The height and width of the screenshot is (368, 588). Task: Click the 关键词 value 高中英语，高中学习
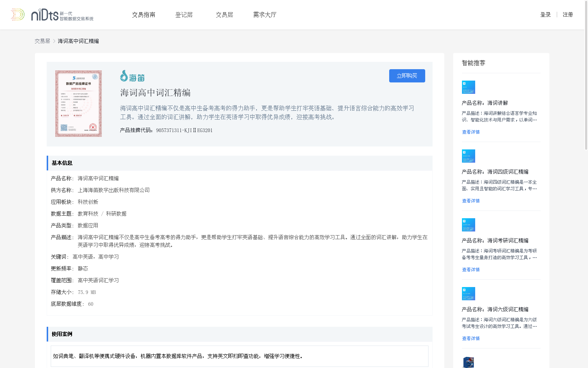coord(96,257)
